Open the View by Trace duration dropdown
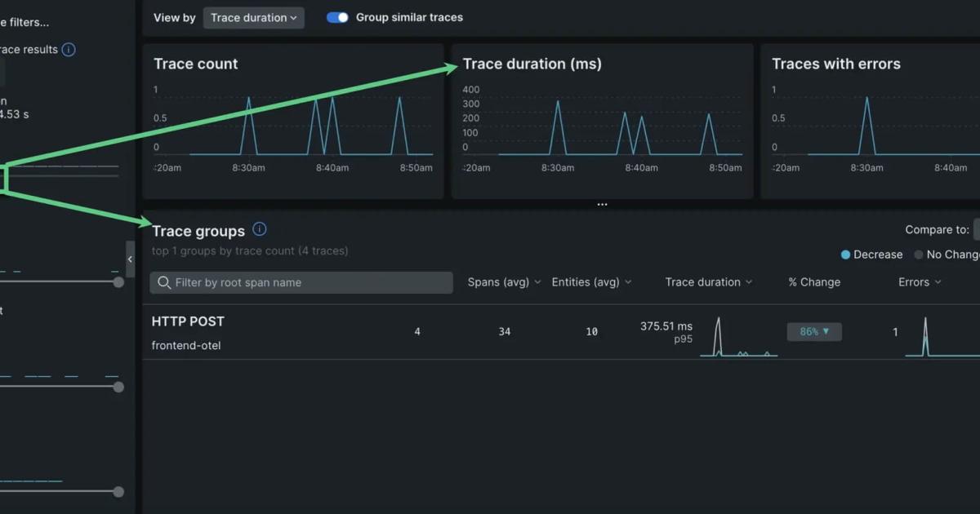Screen dimensions: 980x514 click(x=253, y=18)
